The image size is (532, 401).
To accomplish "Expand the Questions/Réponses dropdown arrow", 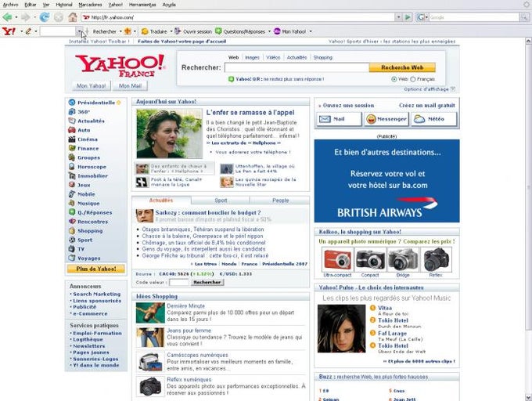I will click(269, 31).
